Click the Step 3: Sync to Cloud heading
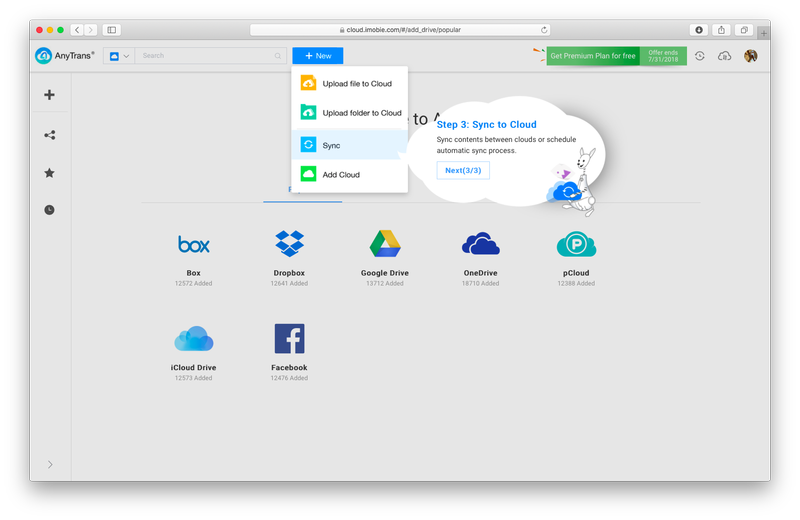This screenshot has height=520, width=800. pos(487,125)
